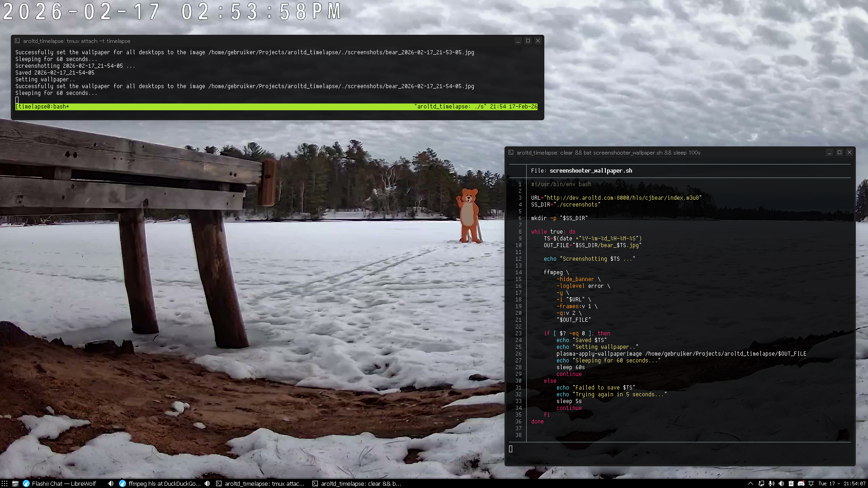Screen dimensions: 868x488
Task: Open the network connections tray icon
Action: (761, 483)
